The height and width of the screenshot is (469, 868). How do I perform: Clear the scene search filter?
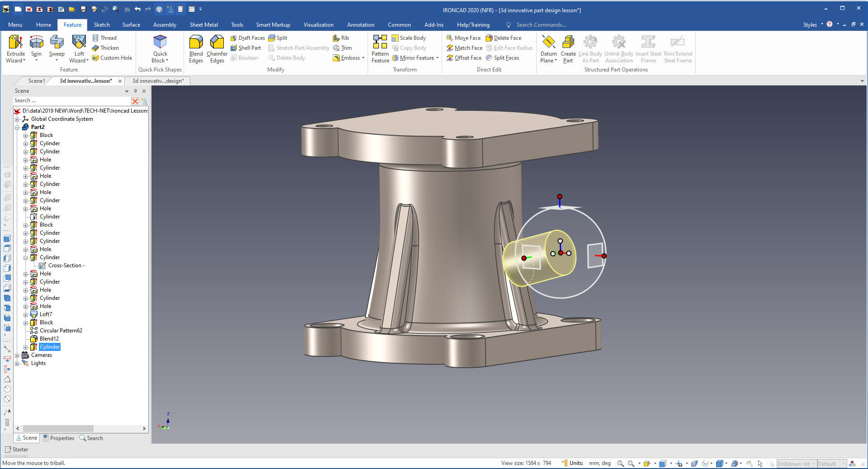(x=135, y=101)
